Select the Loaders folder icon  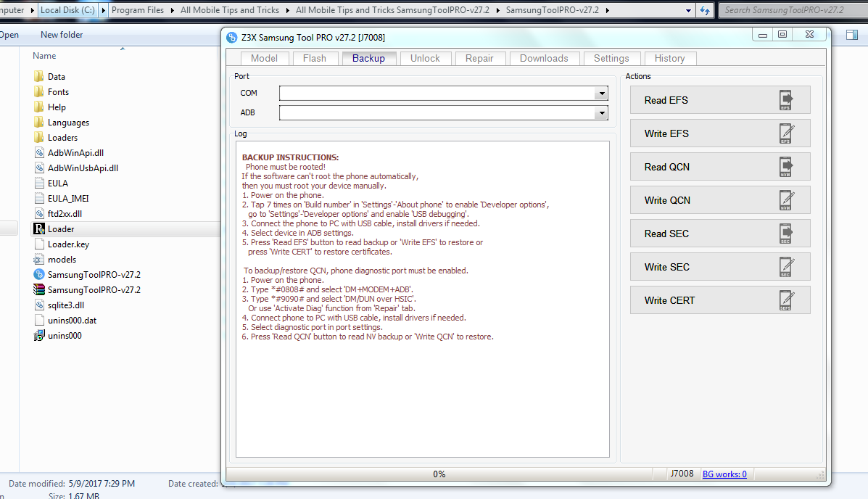[x=38, y=137]
